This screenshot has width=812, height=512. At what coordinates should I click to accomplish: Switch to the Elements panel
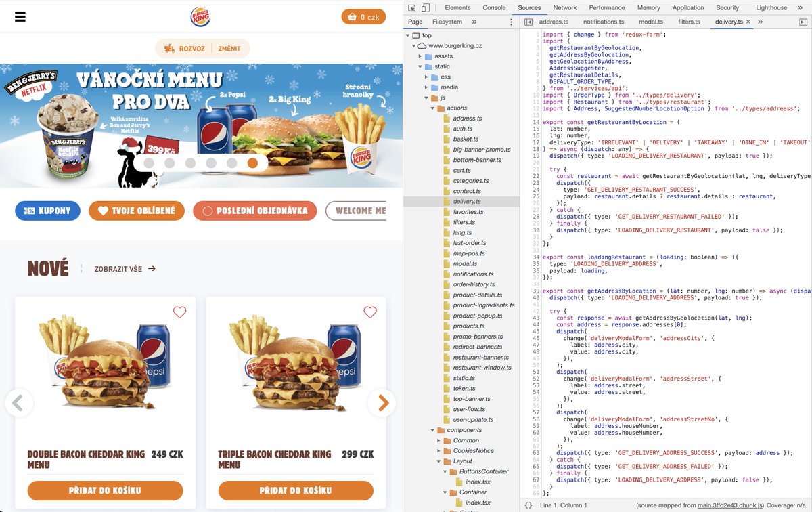(x=457, y=7)
